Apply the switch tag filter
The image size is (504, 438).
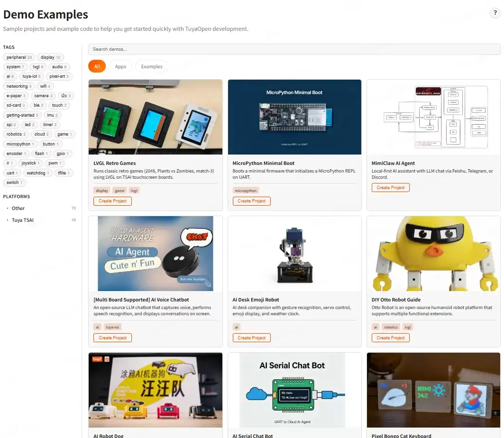pyautogui.click(x=15, y=182)
